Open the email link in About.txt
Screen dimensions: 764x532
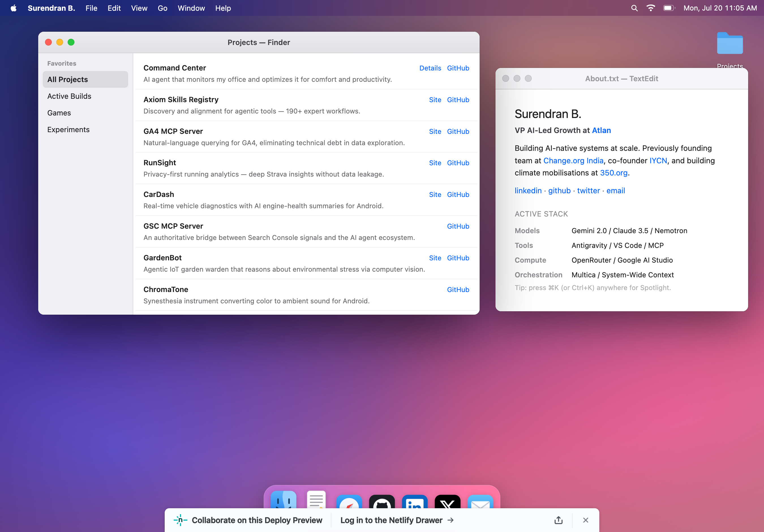[615, 190]
